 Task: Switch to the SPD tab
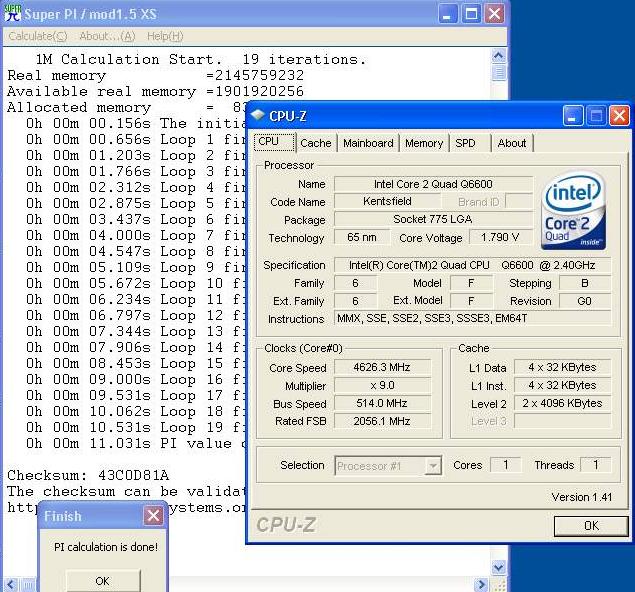(470, 143)
